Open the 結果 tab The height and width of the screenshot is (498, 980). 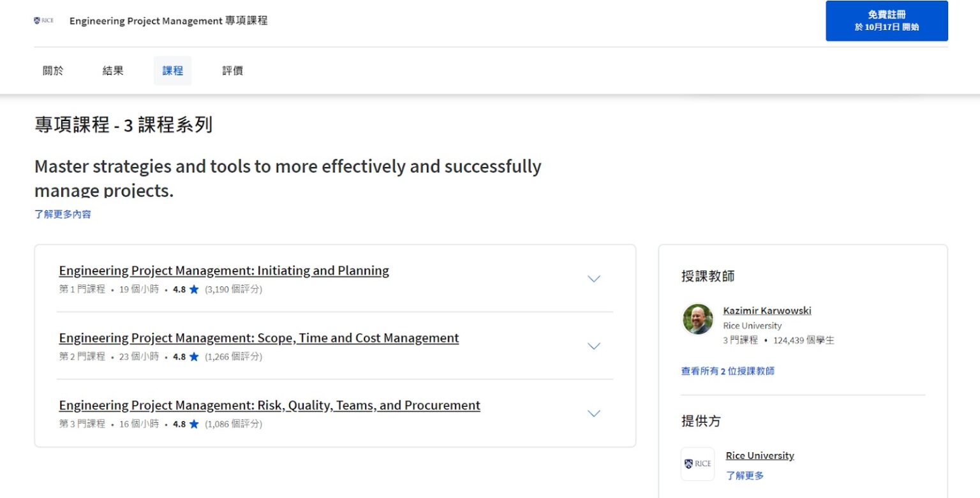click(x=113, y=70)
